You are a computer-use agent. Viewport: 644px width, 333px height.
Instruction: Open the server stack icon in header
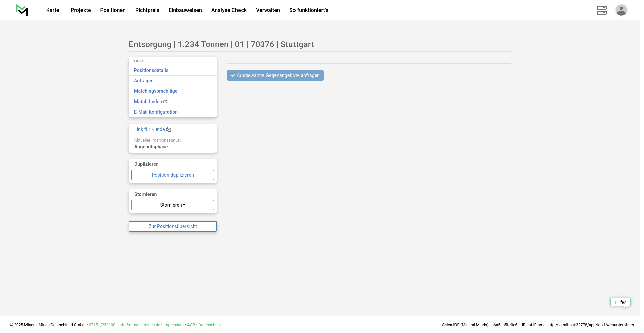click(x=601, y=10)
